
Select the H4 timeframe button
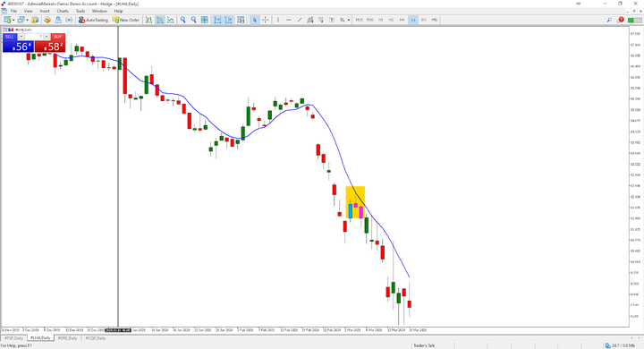(x=402, y=20)
